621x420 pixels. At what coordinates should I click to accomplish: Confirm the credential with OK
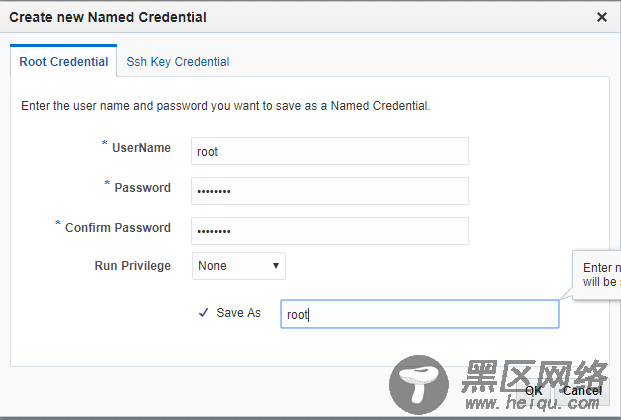[x=533, y=391]
